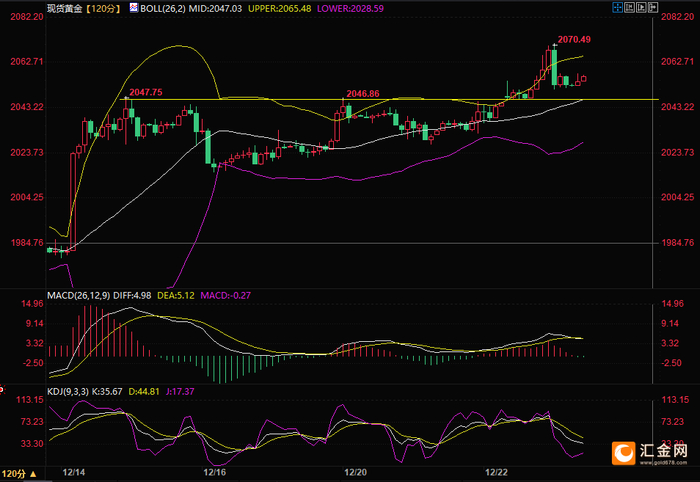Viewport: 700px width, 482px height.
Task: Click the small red icon at left edge
Action: (1, 390)
